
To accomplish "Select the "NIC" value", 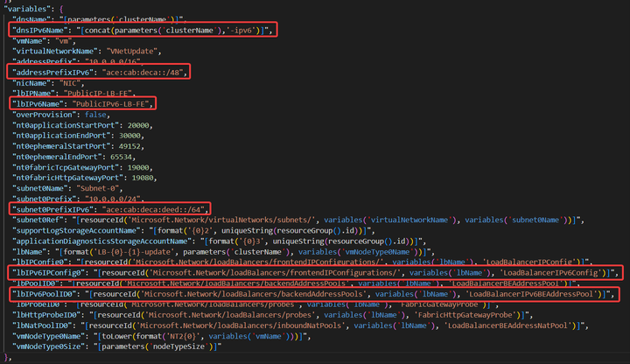I will pyautogui.click(x=70, y=83).
